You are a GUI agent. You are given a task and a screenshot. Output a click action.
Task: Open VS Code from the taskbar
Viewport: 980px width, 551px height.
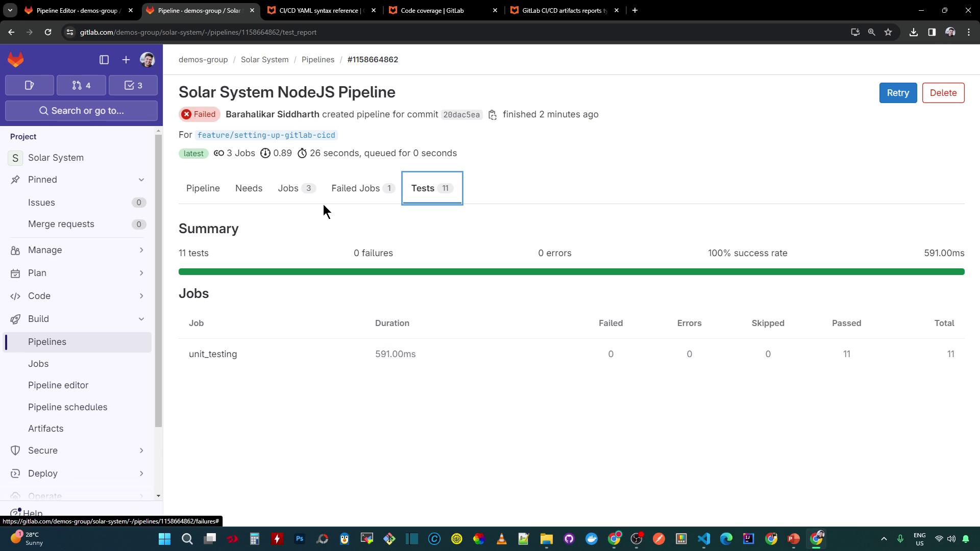point(704,539)
